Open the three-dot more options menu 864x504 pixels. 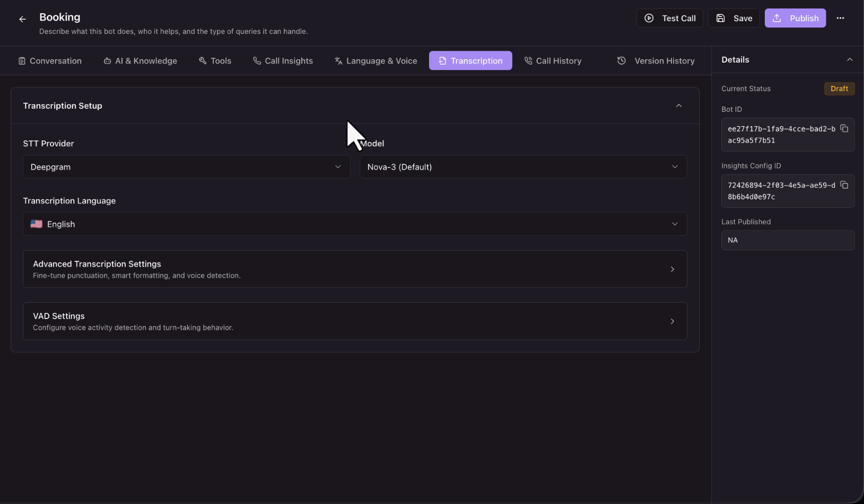click(x=840, y=18)
